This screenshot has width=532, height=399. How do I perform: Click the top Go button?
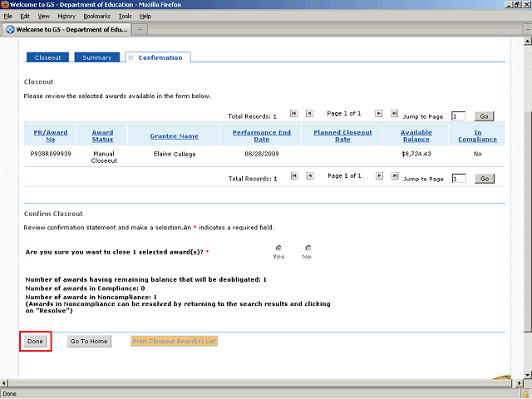tap(484, 116)
